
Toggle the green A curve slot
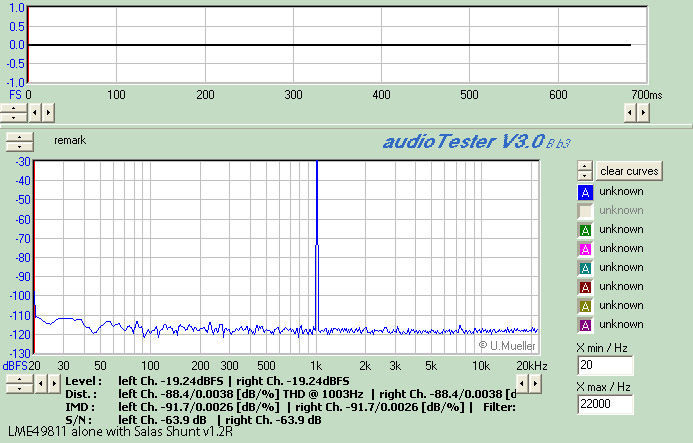(x=585, y=230)
